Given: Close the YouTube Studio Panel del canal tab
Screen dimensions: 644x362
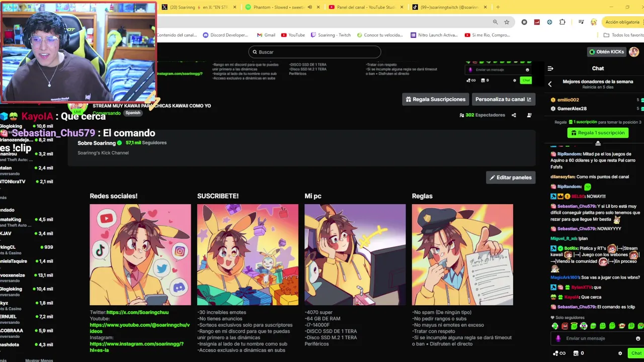Looking at the screenshot, I should tap(403, 7).
